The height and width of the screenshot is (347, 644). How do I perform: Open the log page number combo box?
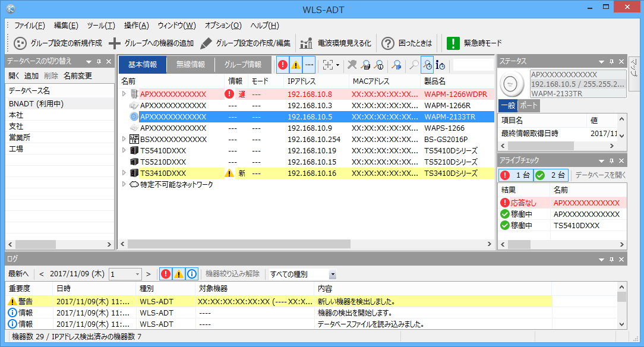click(125, 274)
